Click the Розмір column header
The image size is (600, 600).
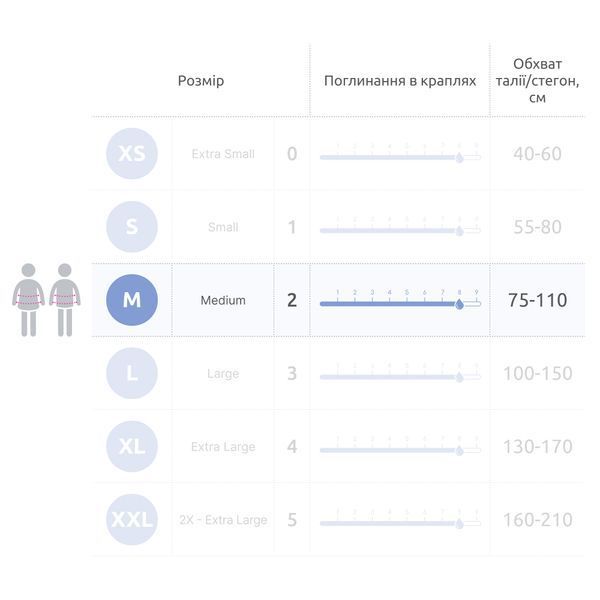coord(201,81)
